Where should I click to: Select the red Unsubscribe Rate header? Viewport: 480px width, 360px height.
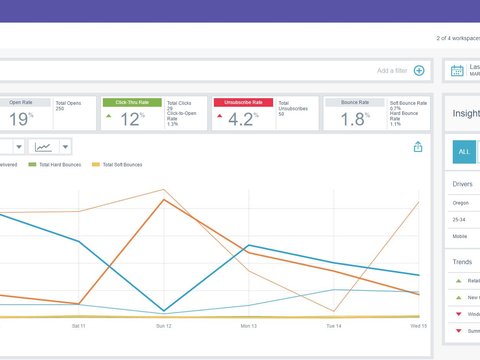(243, 102)
